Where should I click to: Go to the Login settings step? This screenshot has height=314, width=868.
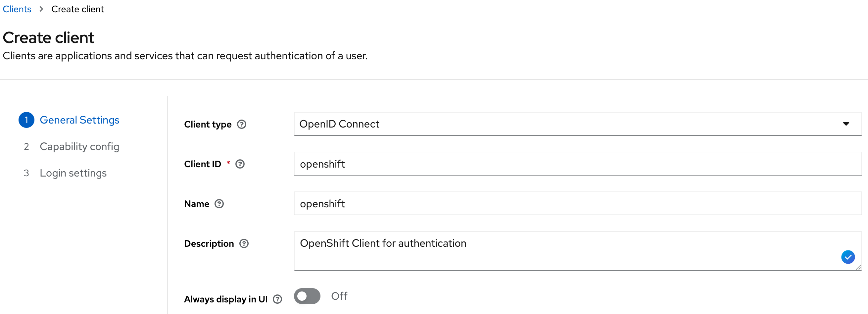point(73,173)
